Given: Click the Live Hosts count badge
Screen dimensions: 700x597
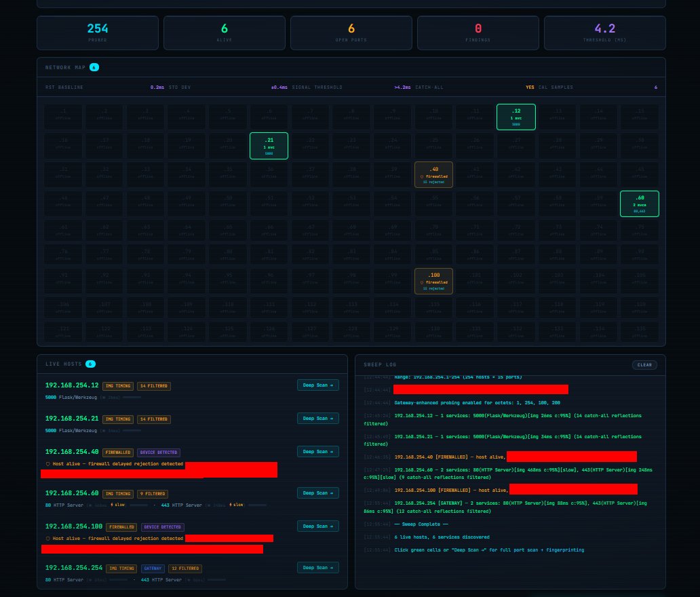Looking at the screenshot, I should point(90,364).
